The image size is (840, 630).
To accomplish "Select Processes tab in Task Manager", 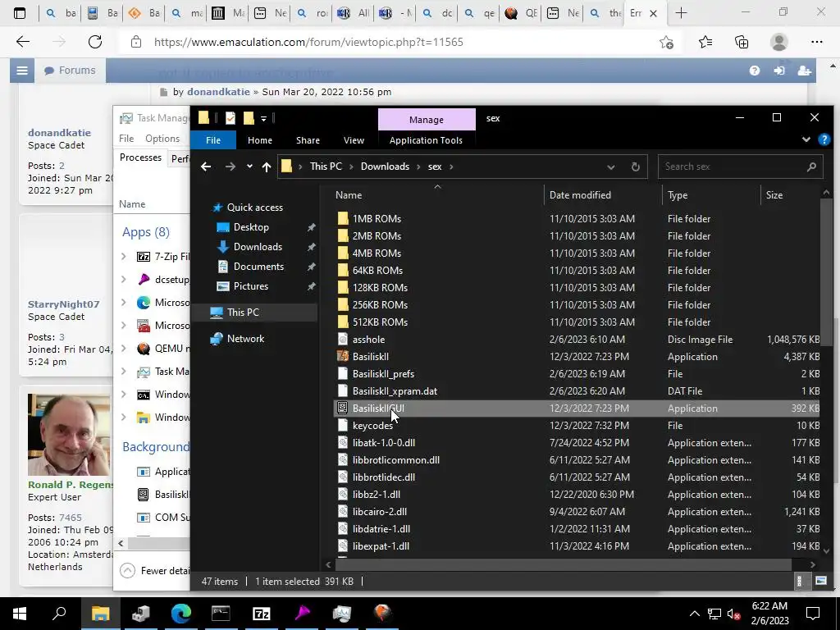I will 140,157.
